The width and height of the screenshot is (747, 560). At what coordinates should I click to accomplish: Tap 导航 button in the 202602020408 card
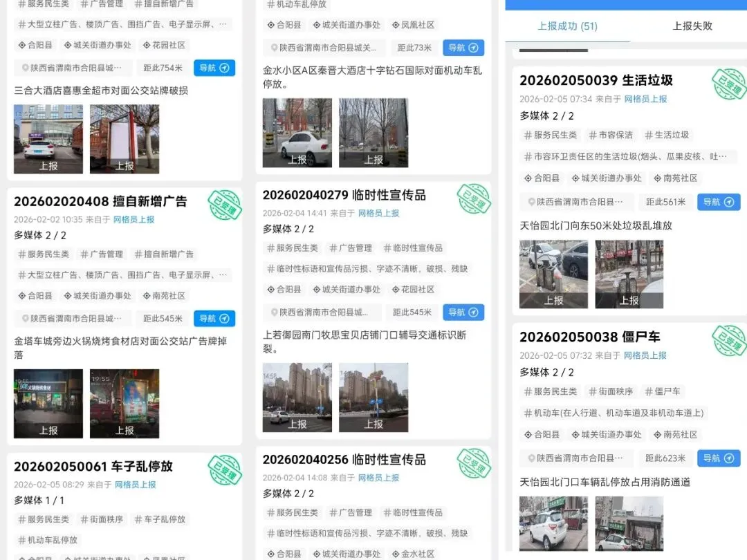pyautogui.click(x=214, y=319)
